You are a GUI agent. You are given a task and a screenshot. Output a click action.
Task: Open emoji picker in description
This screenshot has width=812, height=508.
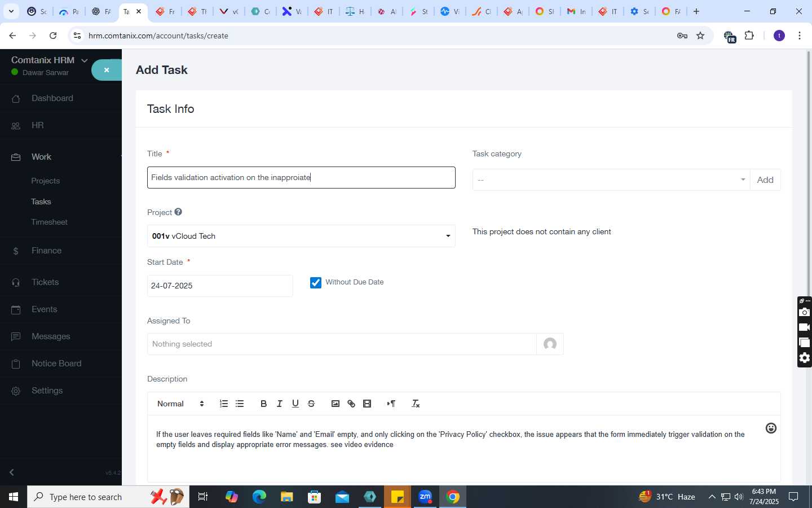[771, 428]
